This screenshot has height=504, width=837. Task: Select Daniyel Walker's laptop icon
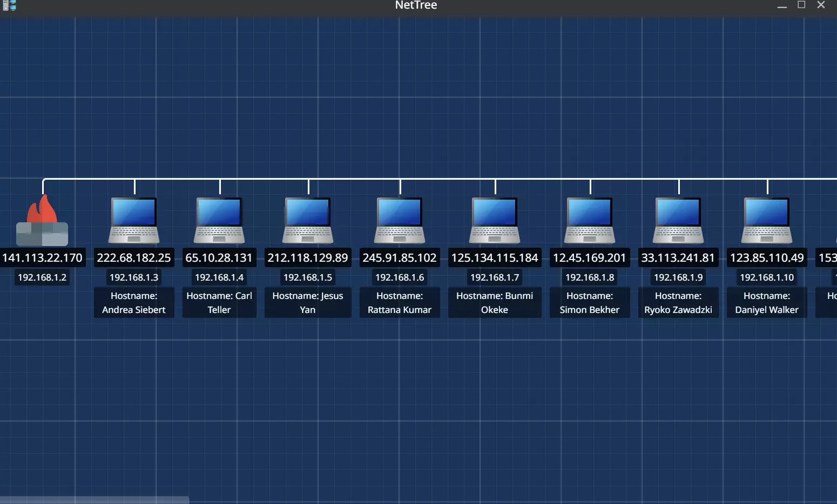767,221
